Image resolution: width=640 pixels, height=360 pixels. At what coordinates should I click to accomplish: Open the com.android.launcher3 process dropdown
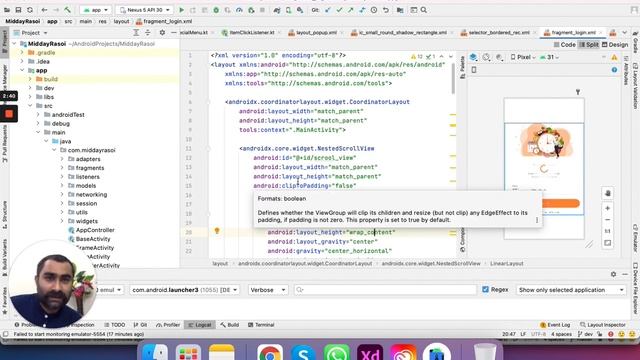tap(185, 290)
